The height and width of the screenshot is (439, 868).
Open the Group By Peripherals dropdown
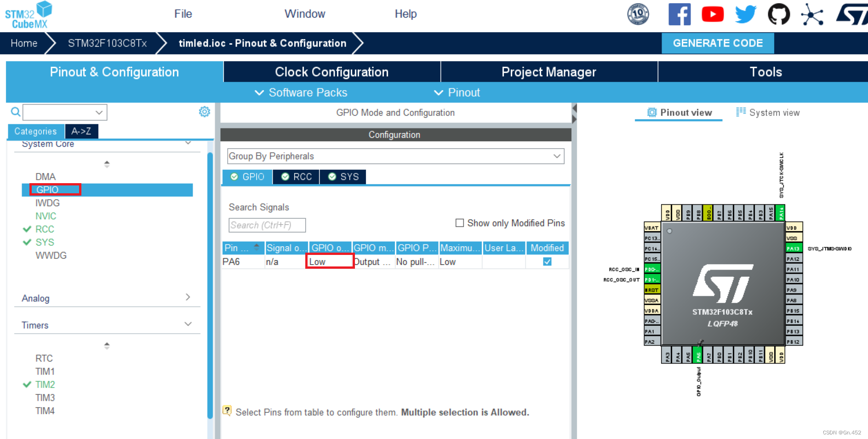click(395, 156)
